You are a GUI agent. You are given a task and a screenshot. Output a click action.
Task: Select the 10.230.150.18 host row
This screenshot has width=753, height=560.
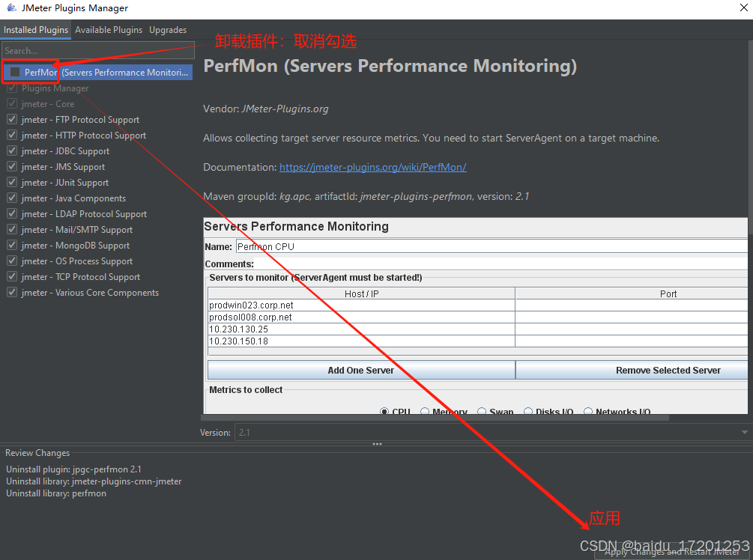point(361,341)
